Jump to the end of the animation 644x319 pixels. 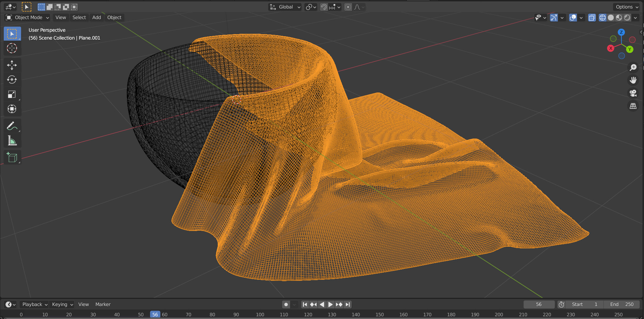tap(348, 304)
